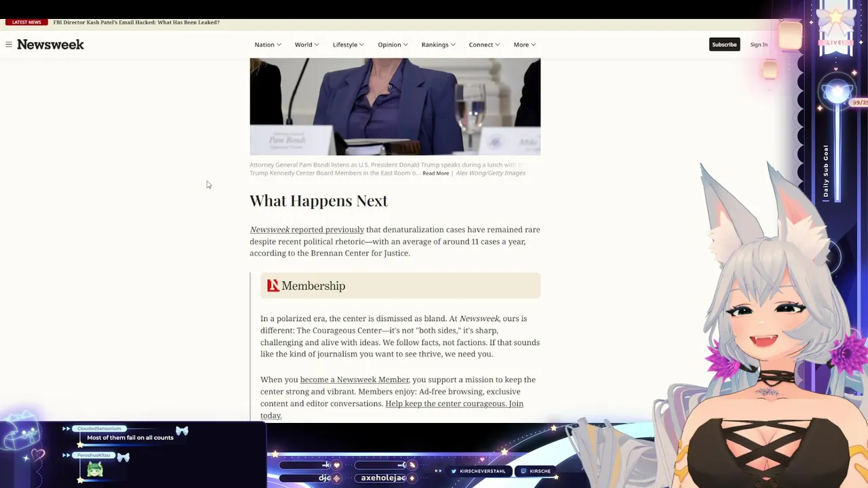Click the Latest News red badge

pyautogui.click(x=26, y=22)
